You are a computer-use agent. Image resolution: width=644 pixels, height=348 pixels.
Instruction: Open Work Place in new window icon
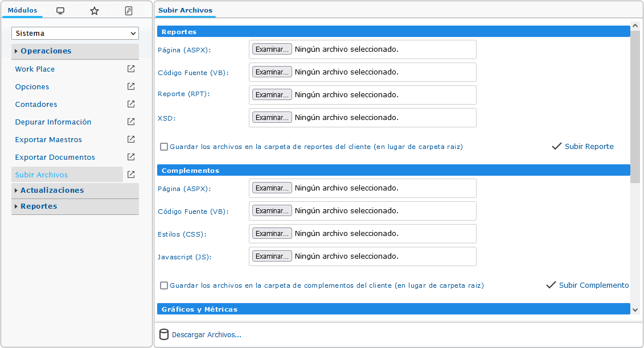coord(131,69)
